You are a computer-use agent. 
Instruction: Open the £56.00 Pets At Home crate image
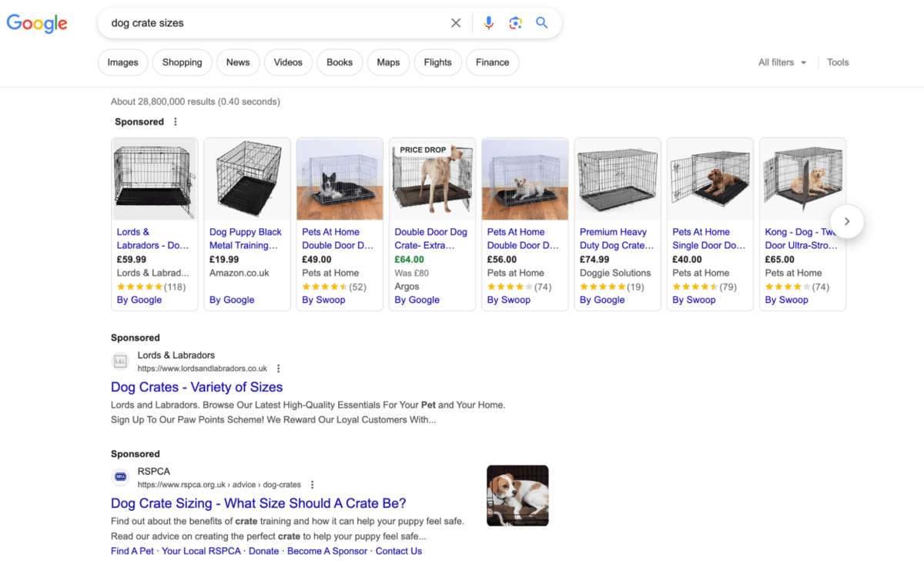(524, 180)
